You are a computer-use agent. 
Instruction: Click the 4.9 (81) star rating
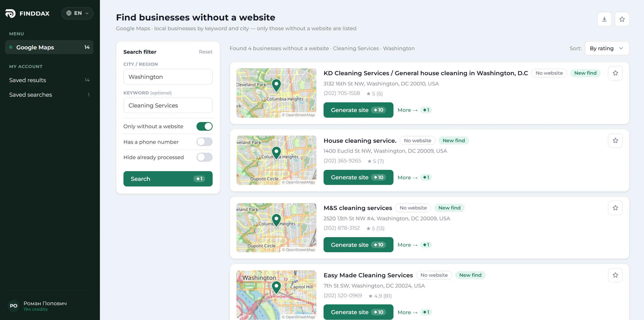pyautogui.click(x=380, y=296)
